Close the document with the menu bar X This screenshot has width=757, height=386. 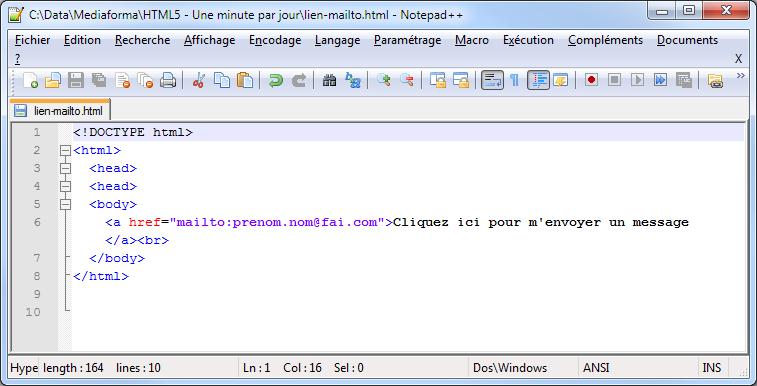[x=738, y=59]
